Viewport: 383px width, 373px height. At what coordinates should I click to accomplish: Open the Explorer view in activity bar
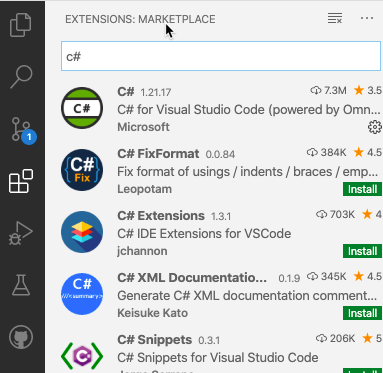click(x=21, y=25)
